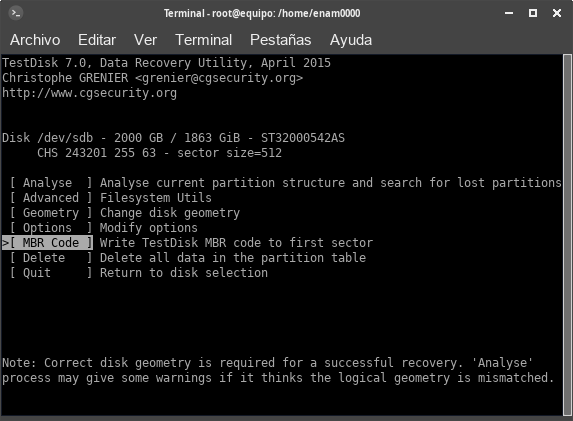Click the vertical scrollbar of the terminal
The height and width of the screenshot is (421, 573).
[x=567, y=235]
